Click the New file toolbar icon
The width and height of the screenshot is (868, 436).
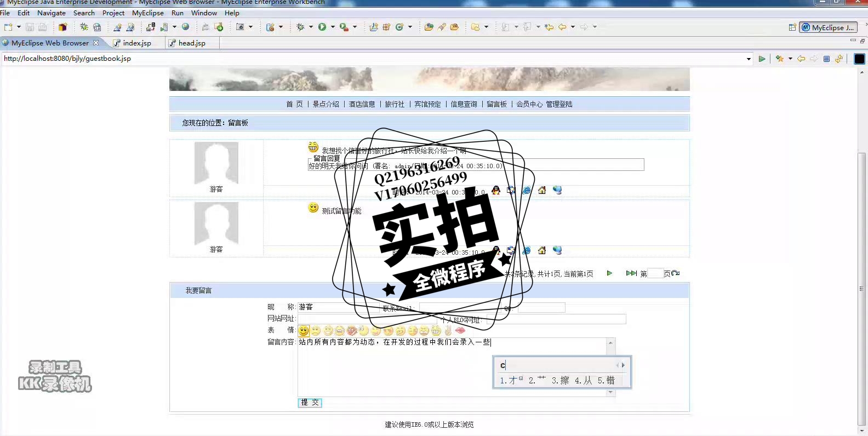click(8, 27)
